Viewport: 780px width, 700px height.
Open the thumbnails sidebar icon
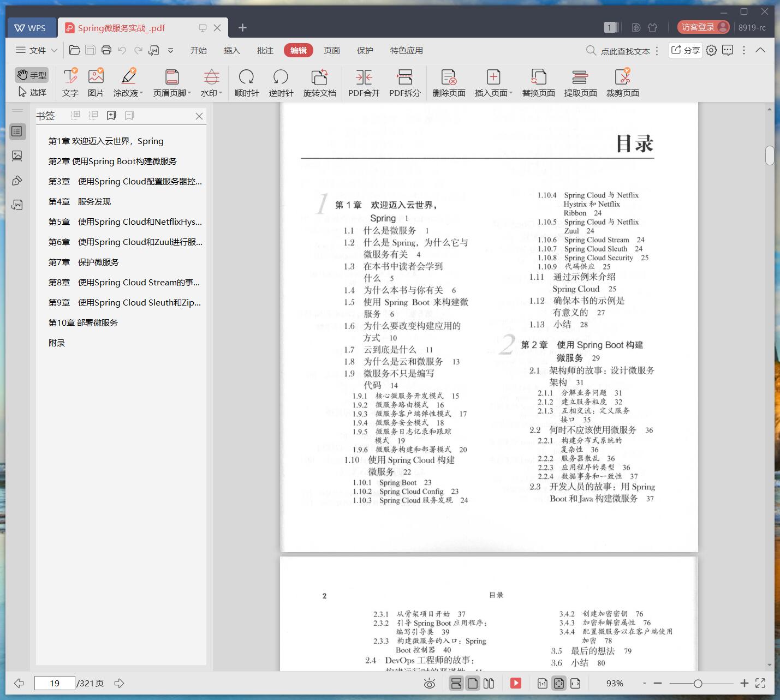(x=17, y=156)
